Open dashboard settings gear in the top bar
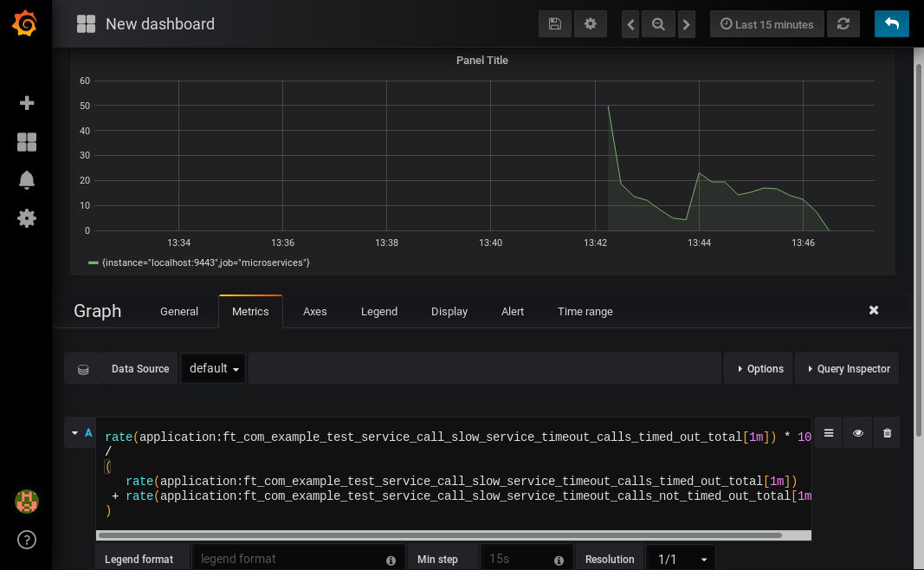 point(591,24)
